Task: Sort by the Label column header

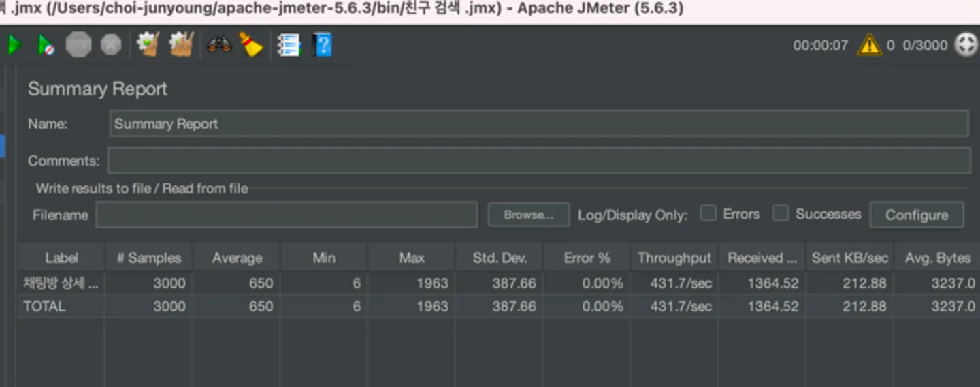Action: click(61, 258)
